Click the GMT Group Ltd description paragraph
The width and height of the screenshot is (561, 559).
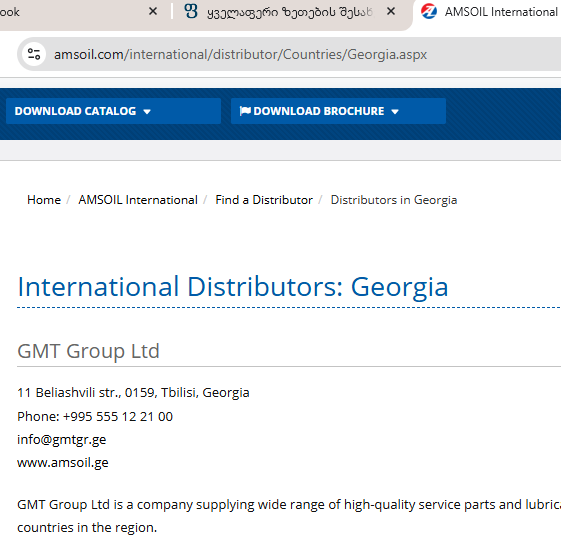(x=289, y=516)
